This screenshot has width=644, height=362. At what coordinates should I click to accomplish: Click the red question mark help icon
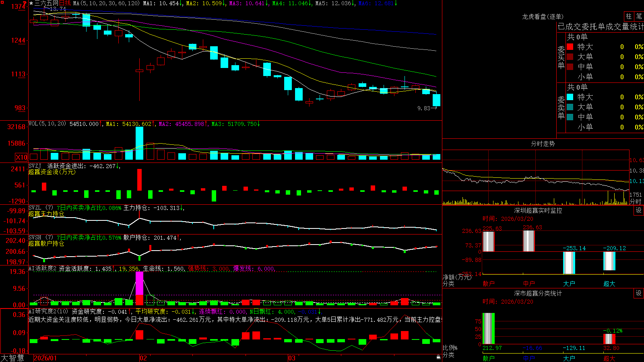(x=25, y=3)
